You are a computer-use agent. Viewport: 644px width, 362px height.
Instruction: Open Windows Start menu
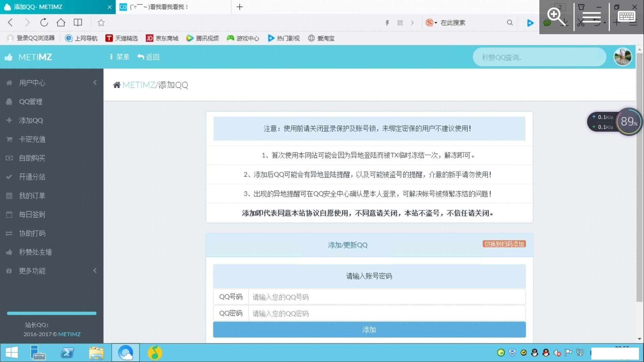pos(12,353)
